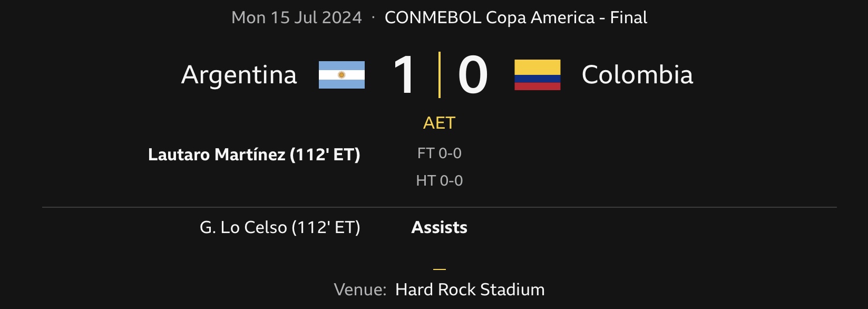Click the Venue label
868x309 pixels.
[360, 289]
